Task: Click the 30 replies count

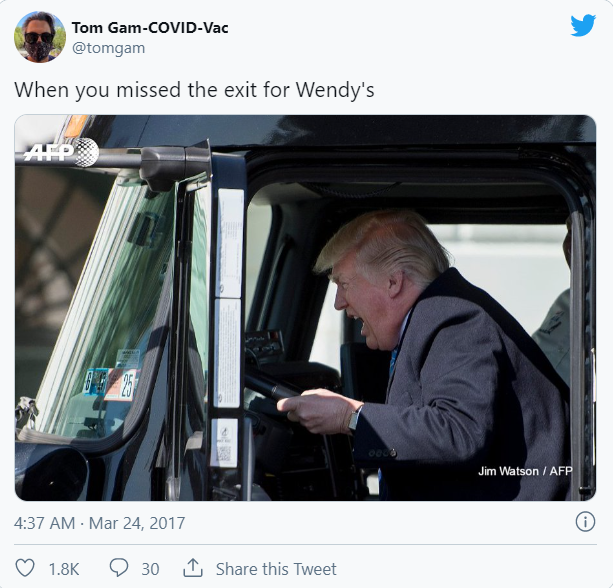Action: click(x=150, y=569)
